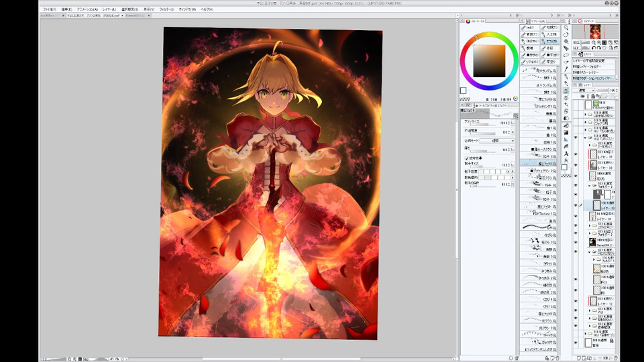Select the Text tool marked A
The height and width of the screenshot is (362, 644).
click(x=566, y=153)
